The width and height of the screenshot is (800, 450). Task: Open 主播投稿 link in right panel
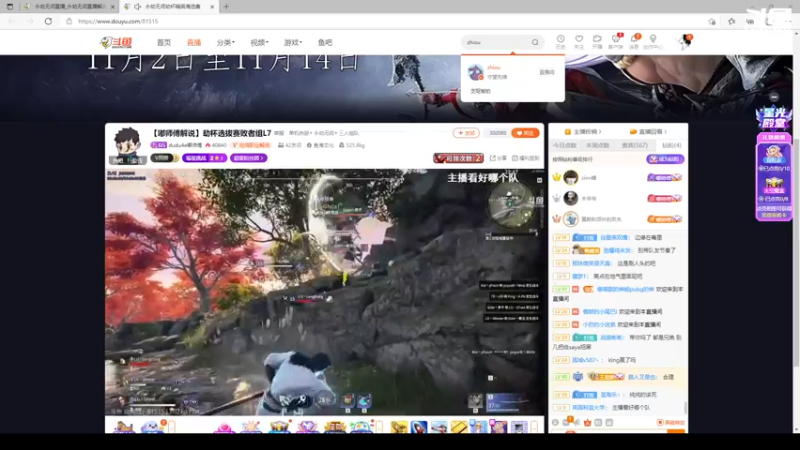click(x=583, y=132)
